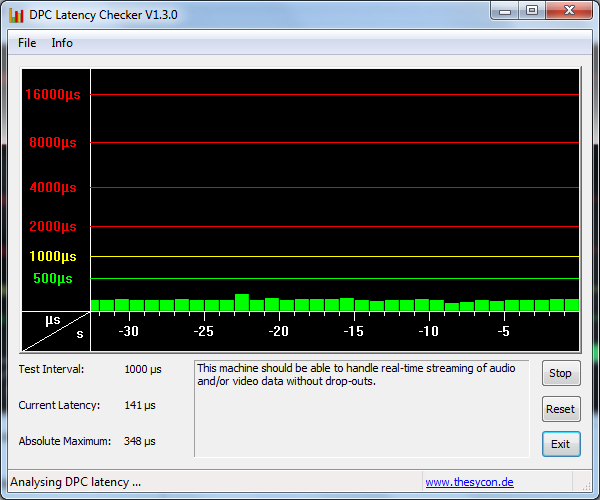The image size is (600, 500).
Task: Click the -20 time axis label
Action: click(x=279, y=331)
